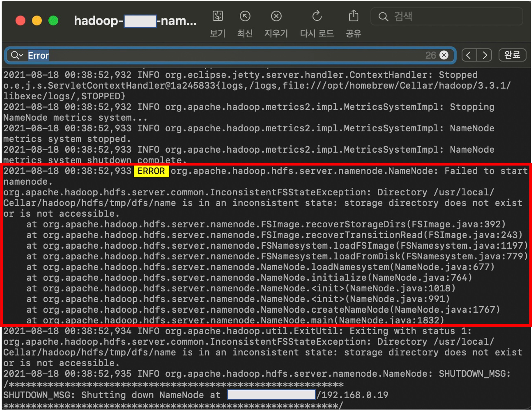Click the window title hadoop-…-nam…
Viewport: 532px width, 410px height.
point(135,21)
